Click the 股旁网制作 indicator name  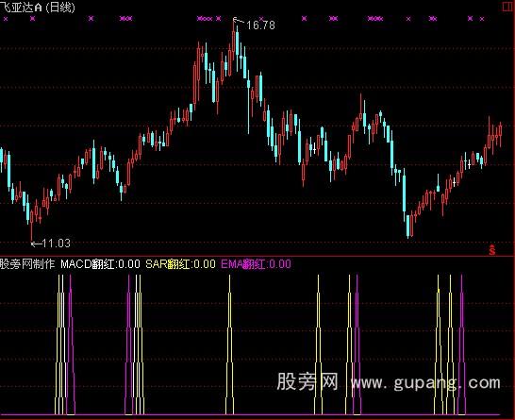pyautogui.click(x=27, y=264)
